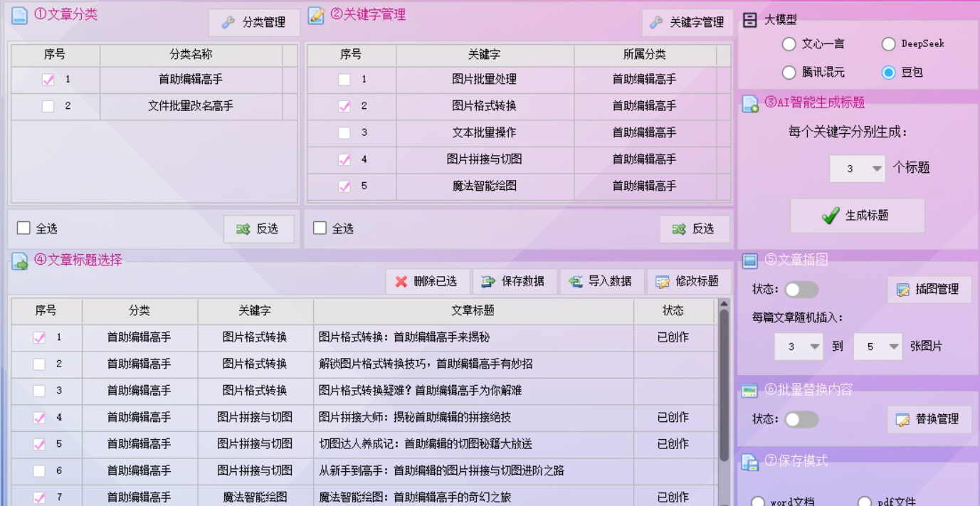Viewport: 980px width, 506px height.
Task: Click 保存数据 to save data
Action: coord(515,282)
